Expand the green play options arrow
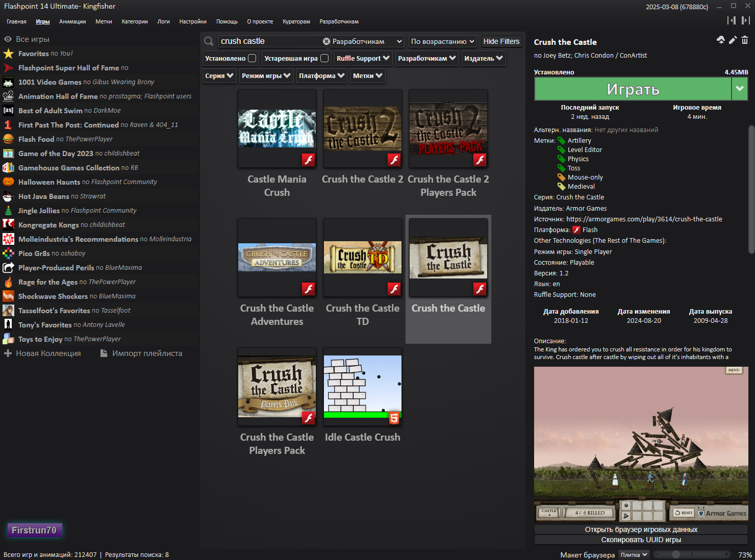 (739, 89)
